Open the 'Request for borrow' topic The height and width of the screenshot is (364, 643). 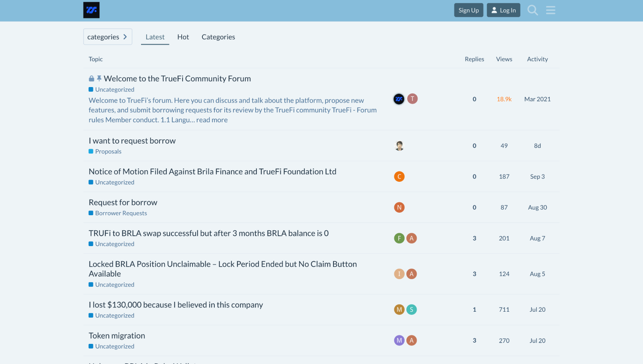pos(123,202)
